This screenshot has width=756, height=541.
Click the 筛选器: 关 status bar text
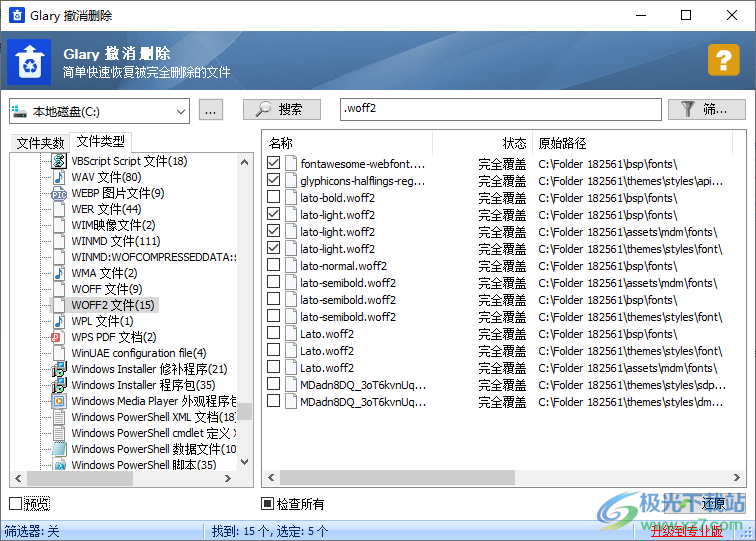coord(32,531)
